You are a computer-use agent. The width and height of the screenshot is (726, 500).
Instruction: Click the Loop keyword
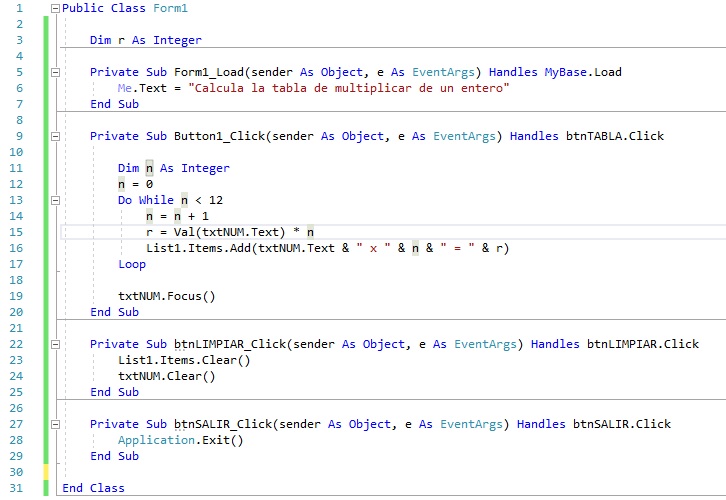pos(132,264)
